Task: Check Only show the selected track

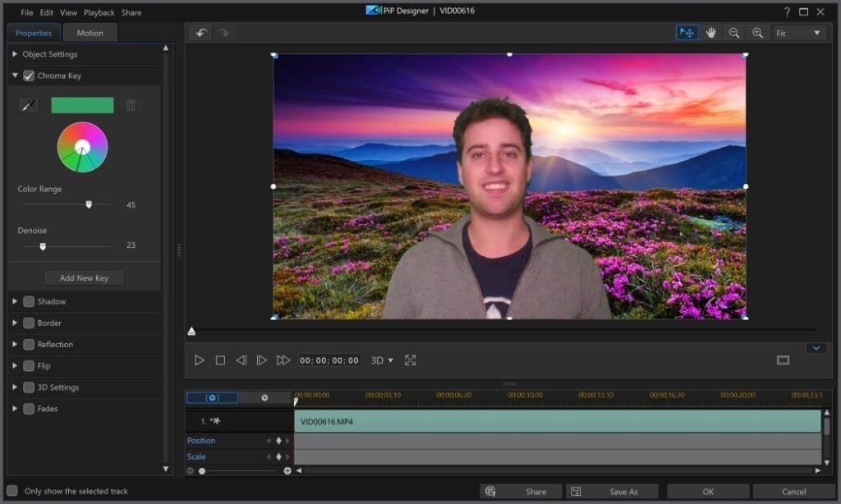Action: point(12,491)
